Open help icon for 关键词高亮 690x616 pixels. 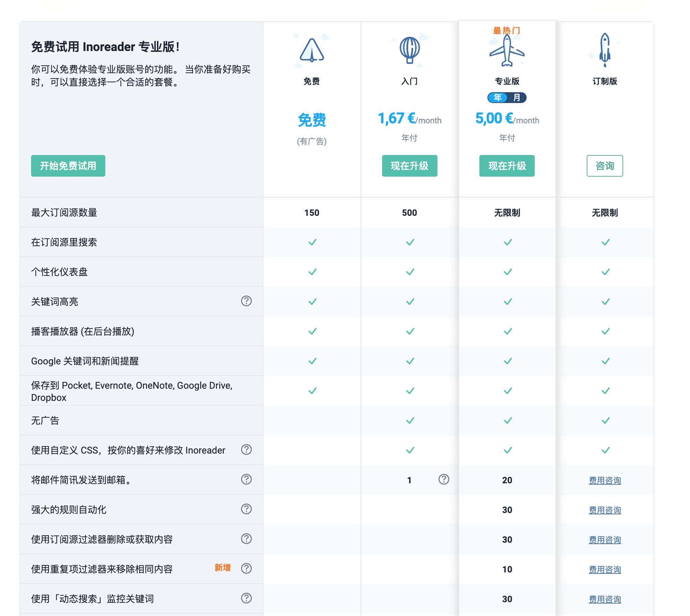tap(246, 301)
